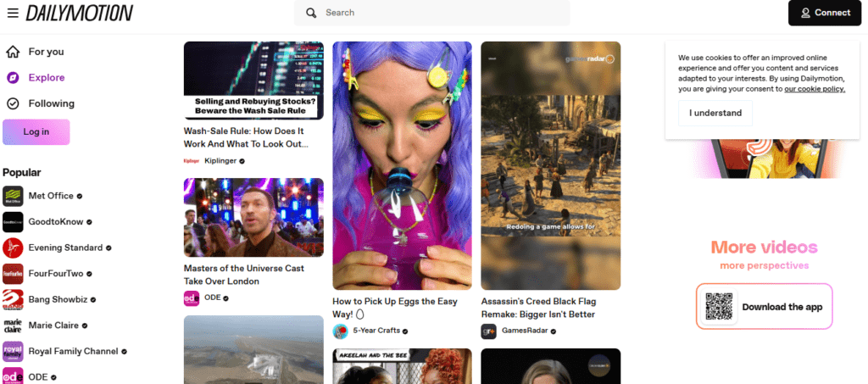This screenshot has height=384, width=868.
Task: Open the aerial coastline video thumbnail
Action: [253, 350]
